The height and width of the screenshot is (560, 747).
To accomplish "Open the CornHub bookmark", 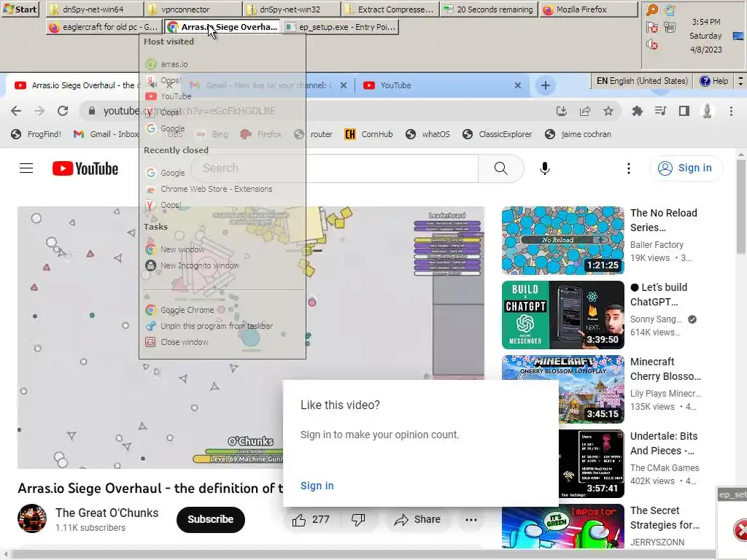I will pos(369,134).
